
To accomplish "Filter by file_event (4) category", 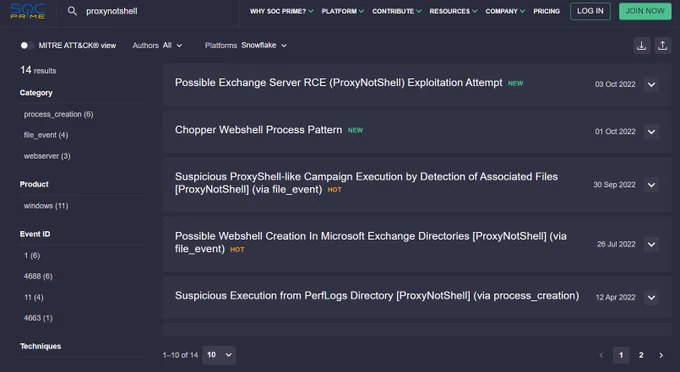I will (x=46, y=135).
